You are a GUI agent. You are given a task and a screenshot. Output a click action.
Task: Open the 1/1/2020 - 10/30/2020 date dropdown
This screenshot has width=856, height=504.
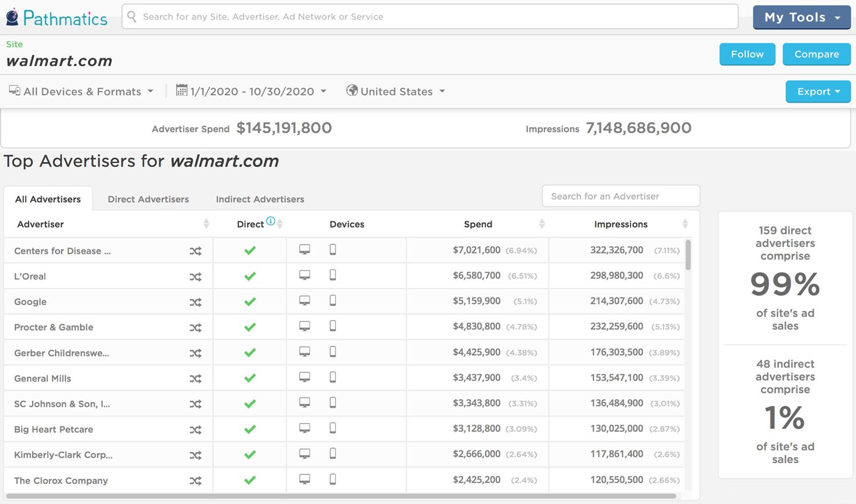(x=251, y=91)
